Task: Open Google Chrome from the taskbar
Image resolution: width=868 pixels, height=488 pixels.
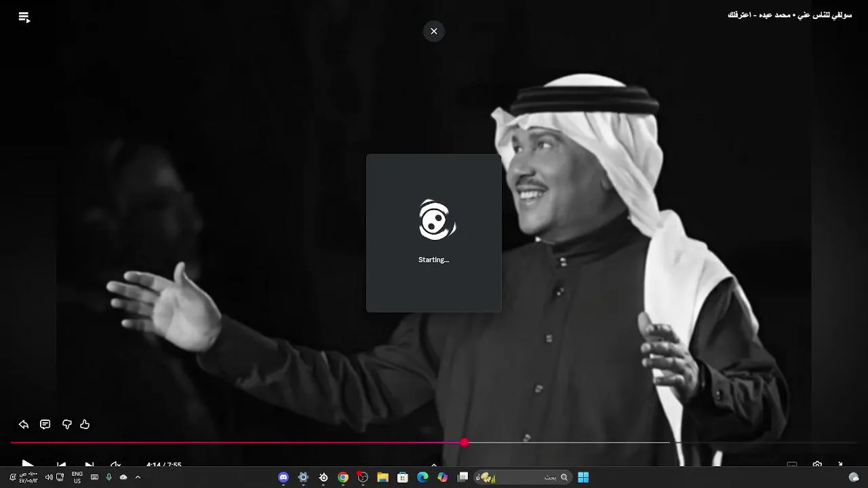Action: click(343, 477)
